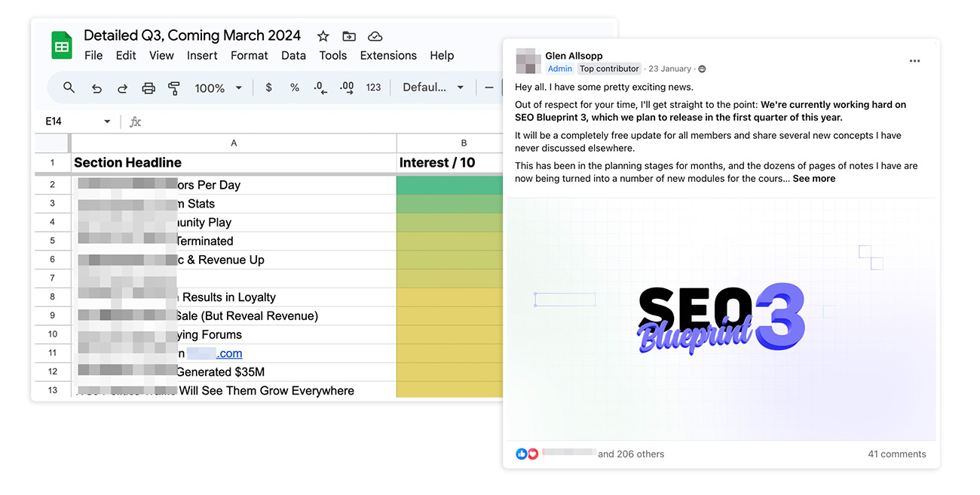Print the spreadsheet
This screenshot has height=495, width=980.
149,88
